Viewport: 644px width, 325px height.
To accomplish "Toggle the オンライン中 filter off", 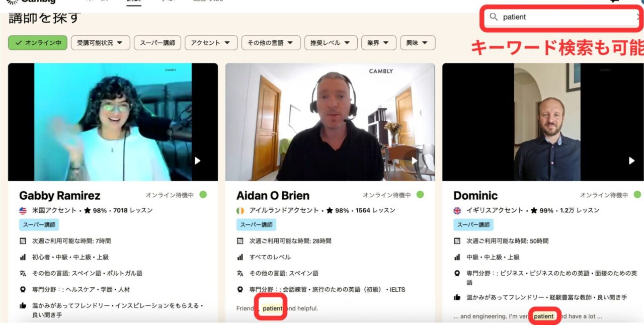I will [x=38, y=43].
